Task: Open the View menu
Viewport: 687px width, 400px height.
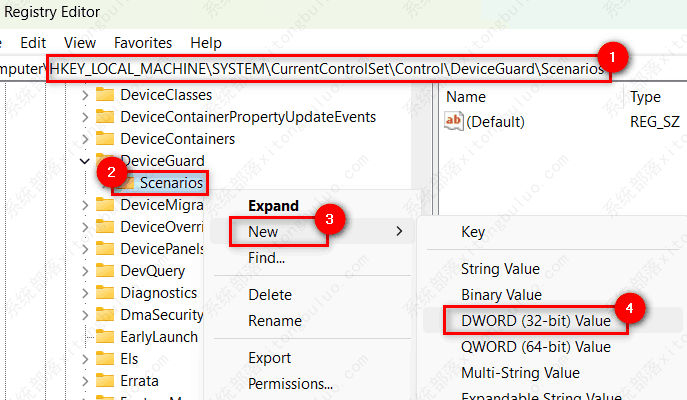Action: [x=80, y=43]
